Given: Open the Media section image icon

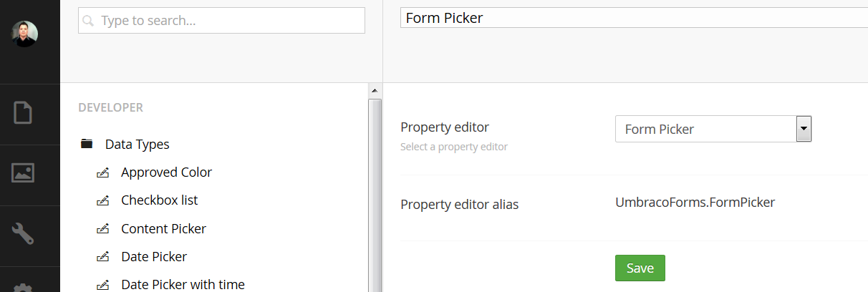Looking at the screenshot, I should coord(23,172).
